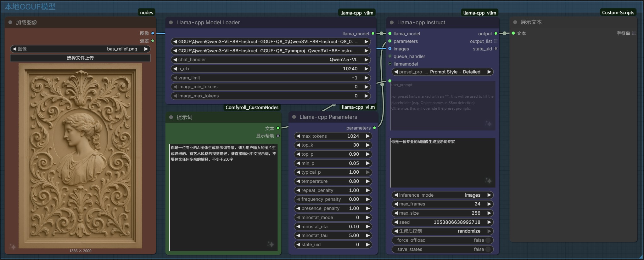Viewport: 644px width, 260px height.
Task: Click the sparkle icon in 提示词 text box
Action: pos(271,244)
